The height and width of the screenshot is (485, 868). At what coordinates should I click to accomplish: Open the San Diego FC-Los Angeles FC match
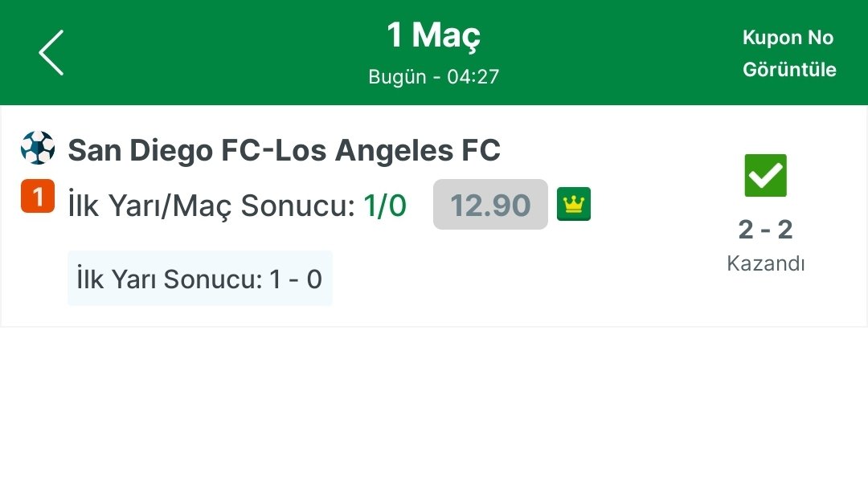[284, 150]
